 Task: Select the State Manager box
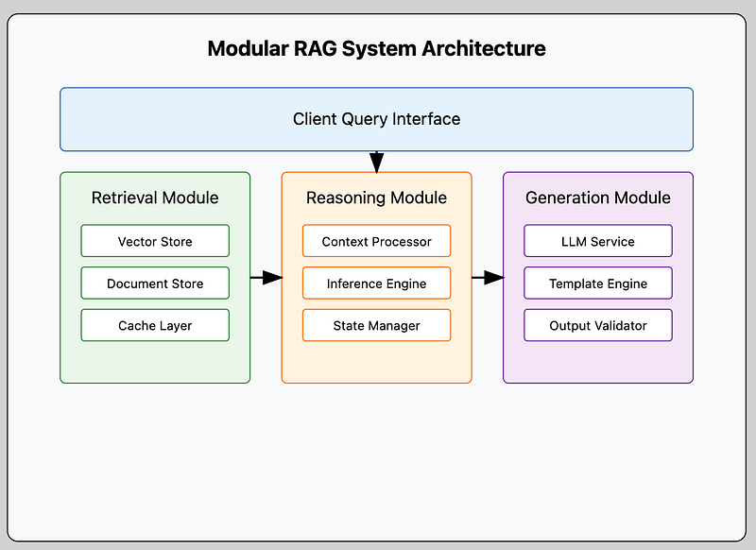[376, 325]
